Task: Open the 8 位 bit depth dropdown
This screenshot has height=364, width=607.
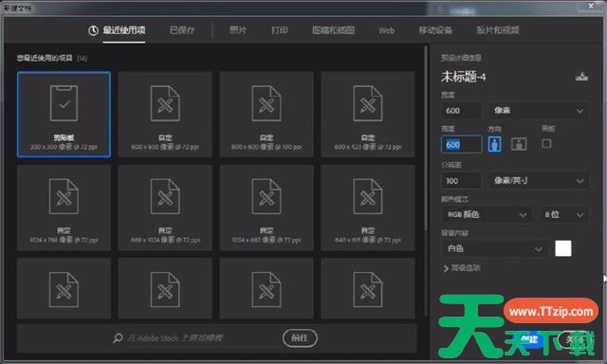Action: [563, 214]
